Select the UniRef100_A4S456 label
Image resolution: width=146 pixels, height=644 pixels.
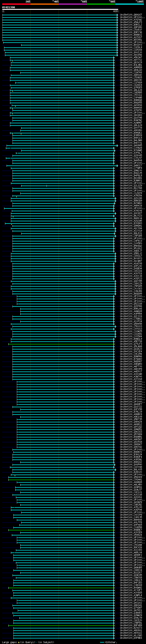[x=131, y=55]
